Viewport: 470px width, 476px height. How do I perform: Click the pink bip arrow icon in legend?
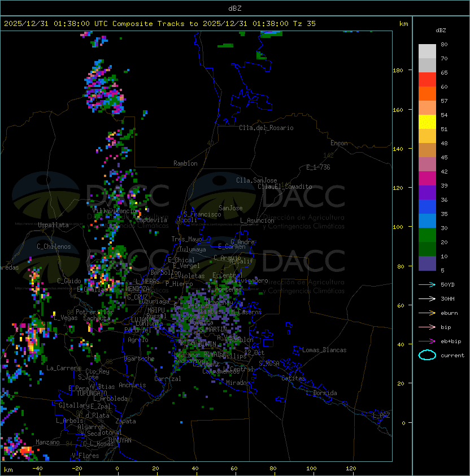click(427, 327)
